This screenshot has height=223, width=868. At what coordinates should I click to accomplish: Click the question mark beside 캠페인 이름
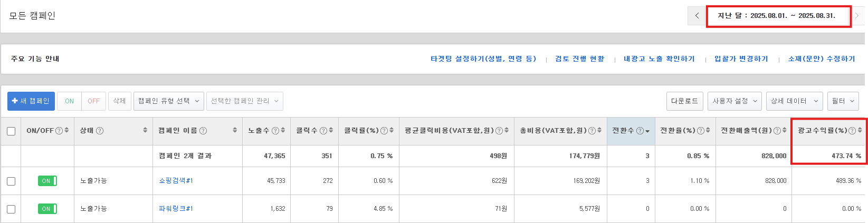pos(203,130)
